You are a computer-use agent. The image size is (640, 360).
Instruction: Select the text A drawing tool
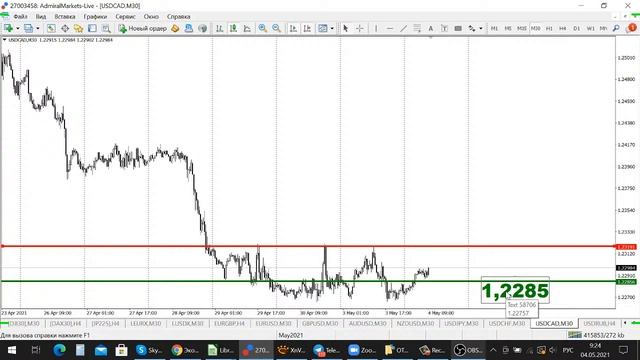[430, 28]
